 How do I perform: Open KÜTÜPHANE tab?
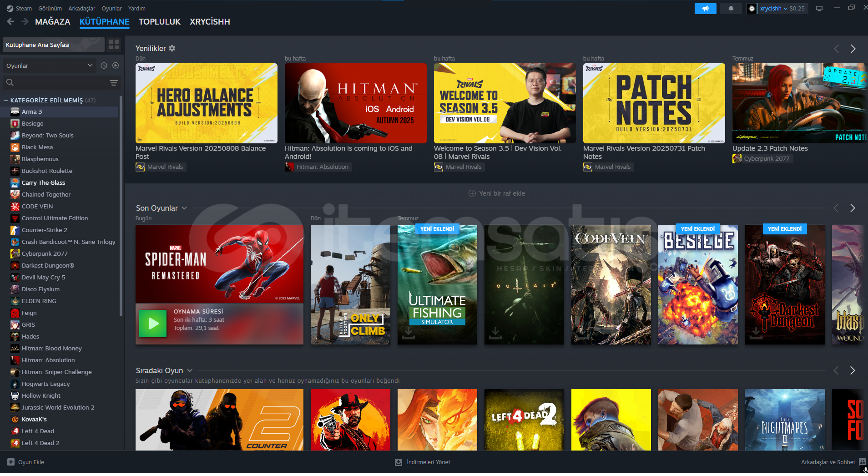[x=105, y=21]
